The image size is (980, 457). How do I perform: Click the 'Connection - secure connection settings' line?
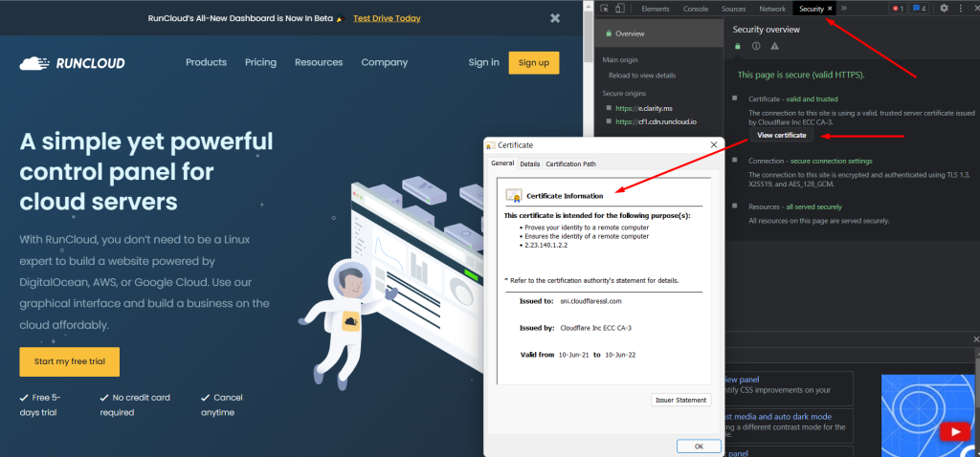click(x=811, y=161)
